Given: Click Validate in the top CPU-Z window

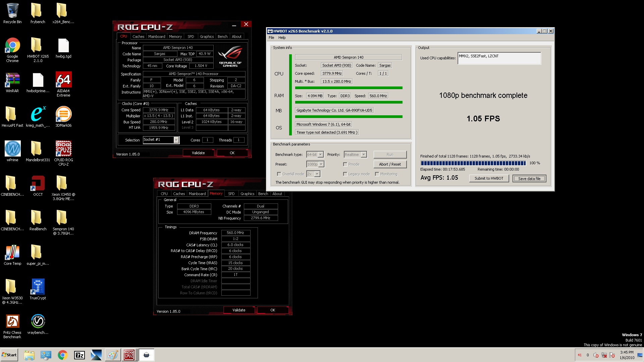Looking at the screenshot, I should [x=198, y=153].
